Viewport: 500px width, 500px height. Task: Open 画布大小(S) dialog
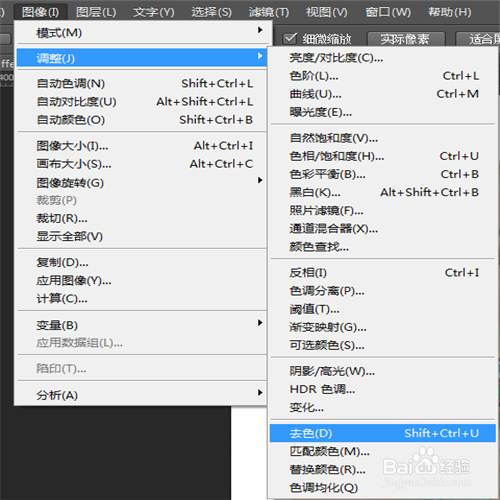(142, 164)
